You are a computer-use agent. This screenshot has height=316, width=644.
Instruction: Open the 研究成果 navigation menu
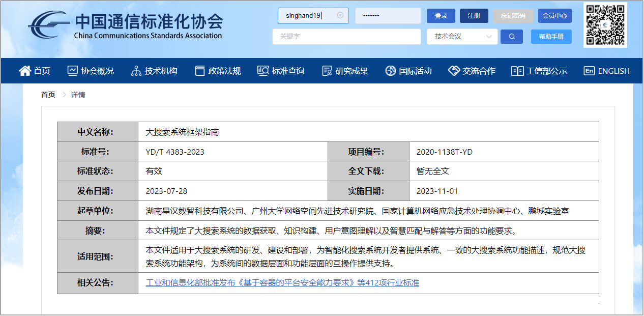click(x=345, y=71)
